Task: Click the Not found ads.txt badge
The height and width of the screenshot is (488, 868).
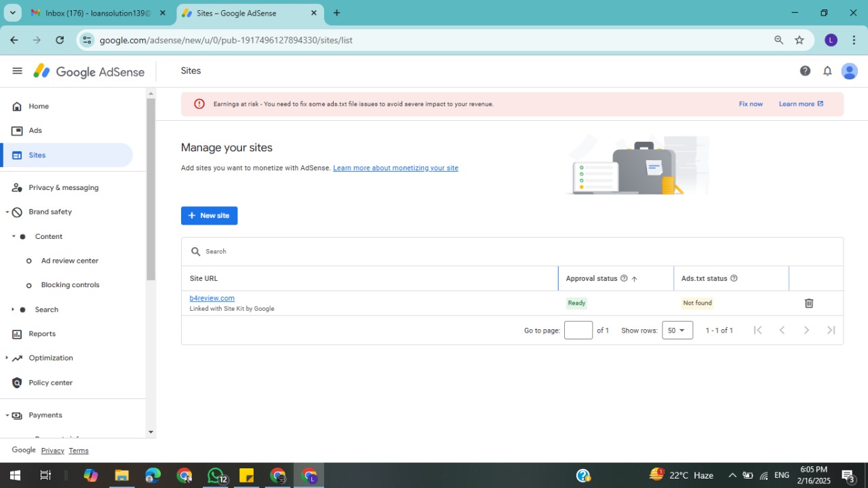Action: (x=697, y=303)
